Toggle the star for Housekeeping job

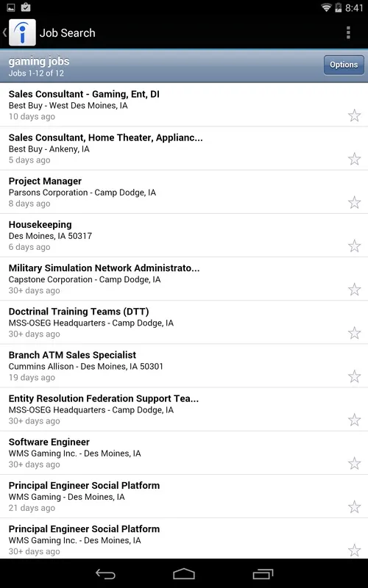354,246
